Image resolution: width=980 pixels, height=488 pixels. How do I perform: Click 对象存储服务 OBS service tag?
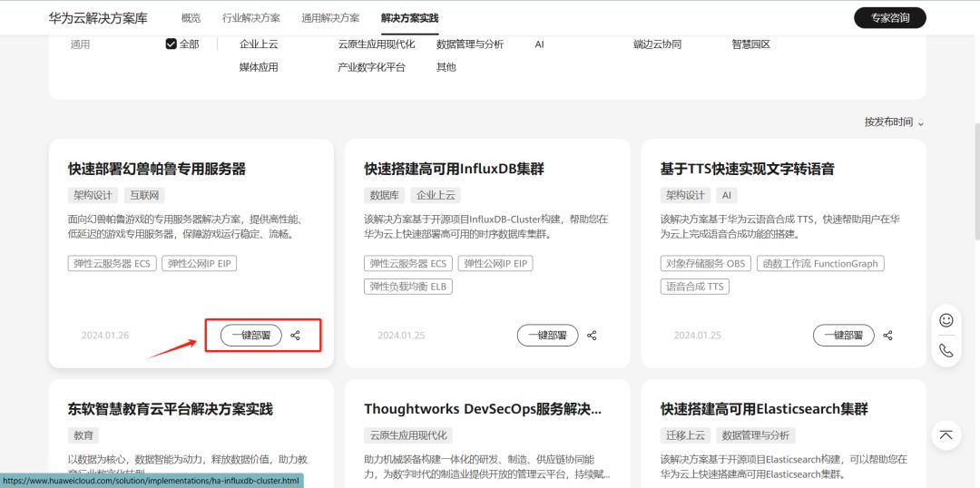pos(706,264)
